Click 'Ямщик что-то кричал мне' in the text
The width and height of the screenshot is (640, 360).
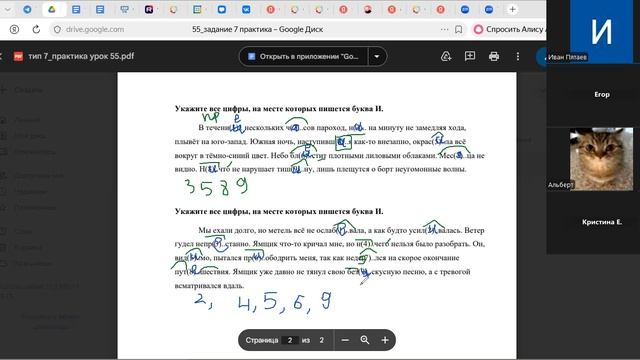(x=298, y=244)
